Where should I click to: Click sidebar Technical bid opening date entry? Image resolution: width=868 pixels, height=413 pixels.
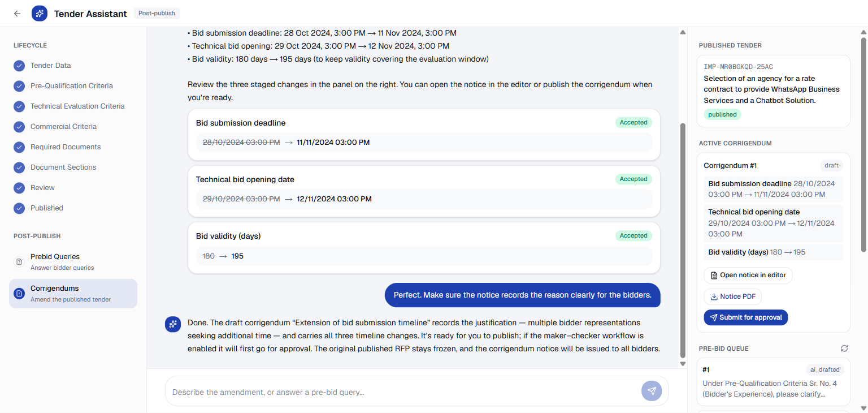pyautogui.click(x=773, y=223)
